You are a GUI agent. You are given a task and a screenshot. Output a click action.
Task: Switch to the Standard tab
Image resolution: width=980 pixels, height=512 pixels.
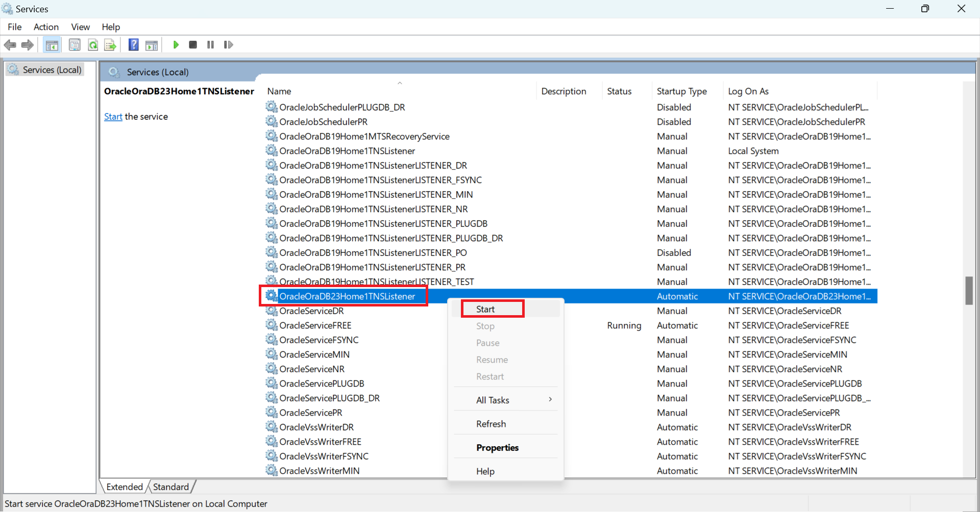coord(171,487)
